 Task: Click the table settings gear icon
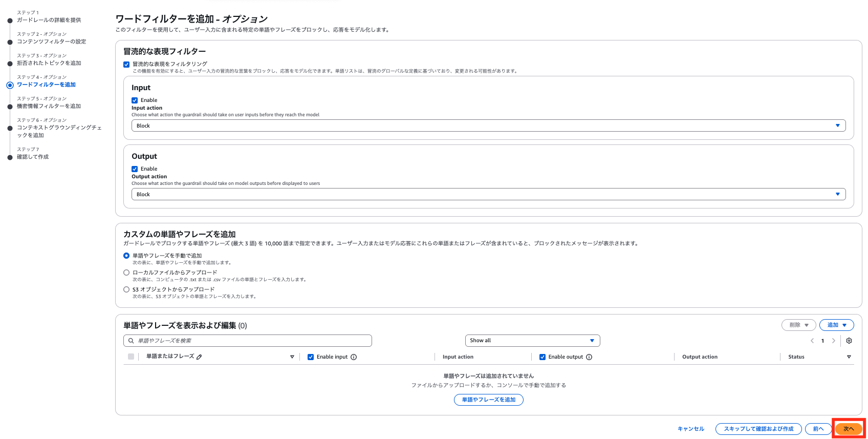tap(849, 341)
